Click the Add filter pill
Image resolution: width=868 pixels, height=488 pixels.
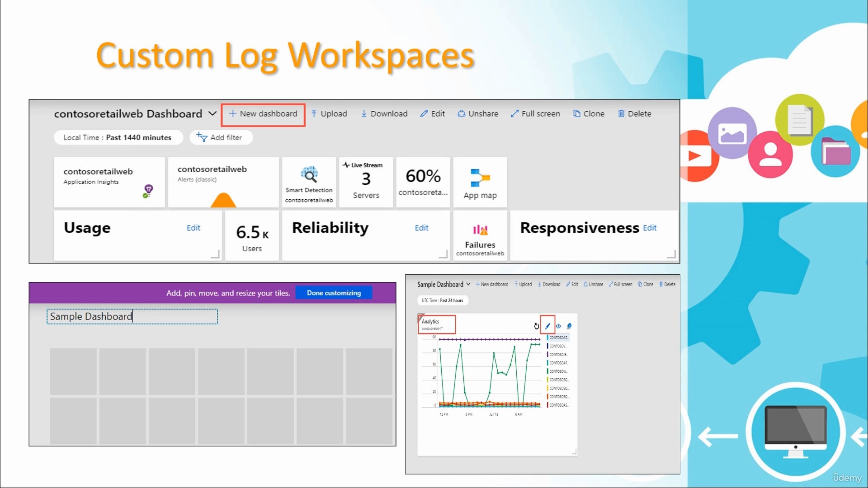coord(221,137)
